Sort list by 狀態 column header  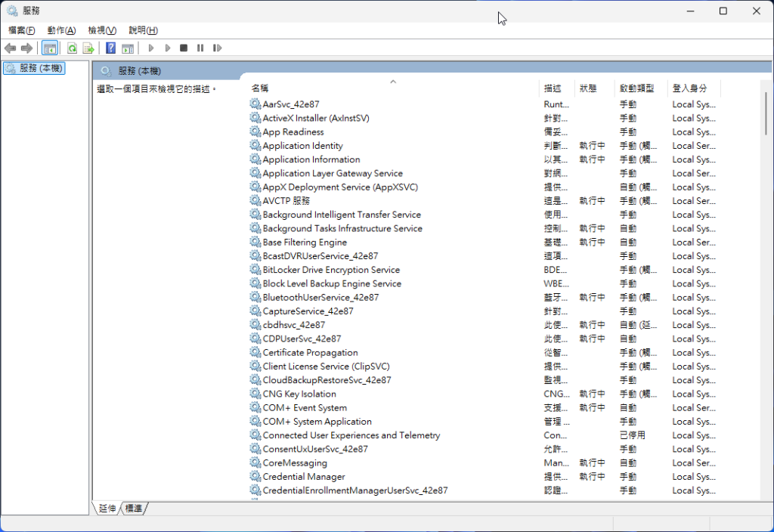coord(588,88)
